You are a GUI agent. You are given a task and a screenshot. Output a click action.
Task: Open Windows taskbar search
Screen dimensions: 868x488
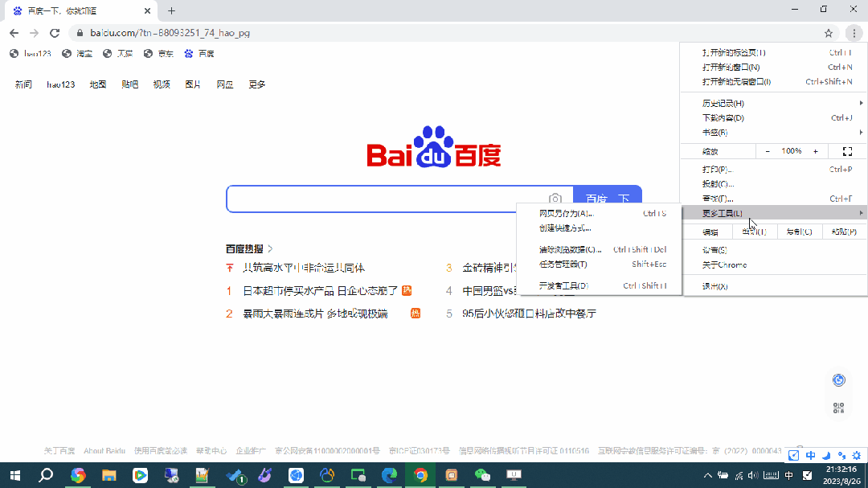tap(46, 475)
